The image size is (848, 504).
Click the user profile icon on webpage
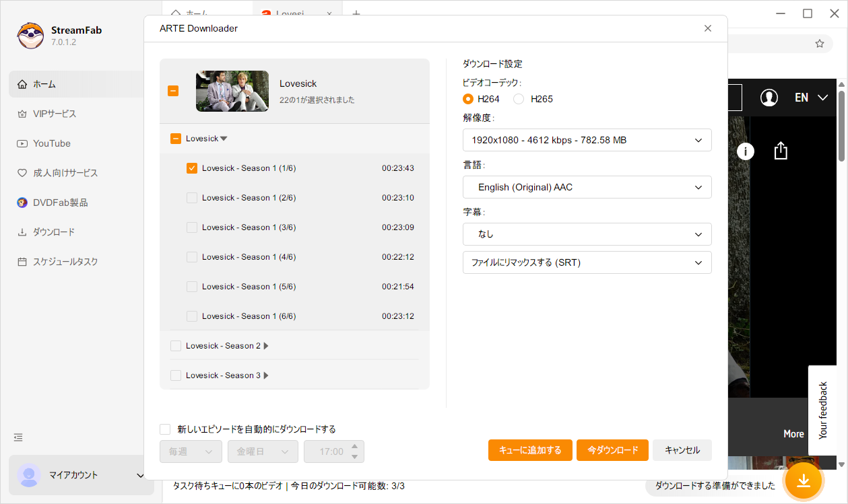tap(769, 98)
